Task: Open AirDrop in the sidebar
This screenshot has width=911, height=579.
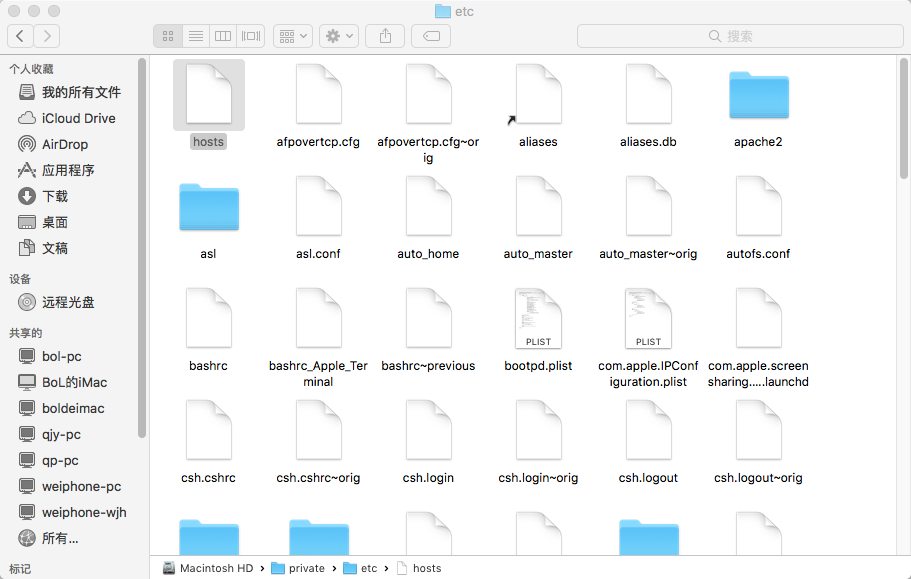Action: [x=64, y=144]
